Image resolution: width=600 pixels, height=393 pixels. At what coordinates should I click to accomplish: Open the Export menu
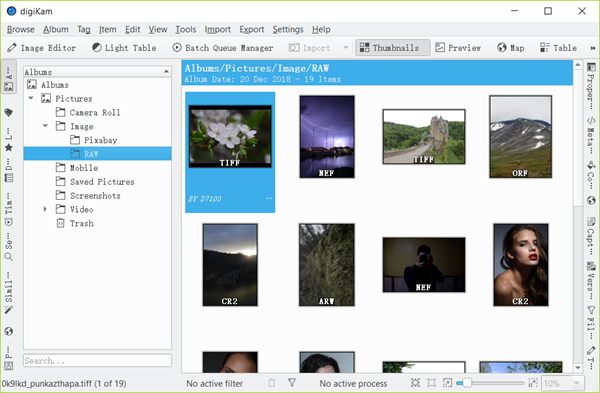[252, 29]
